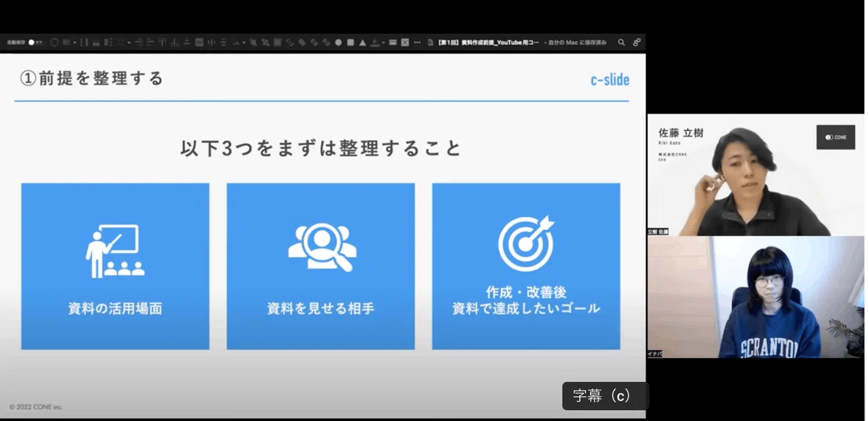Select the slide heading ①前提を整理する
This screenshot has height=421, width=868.
pyautogui.click(x=92, y=78)
